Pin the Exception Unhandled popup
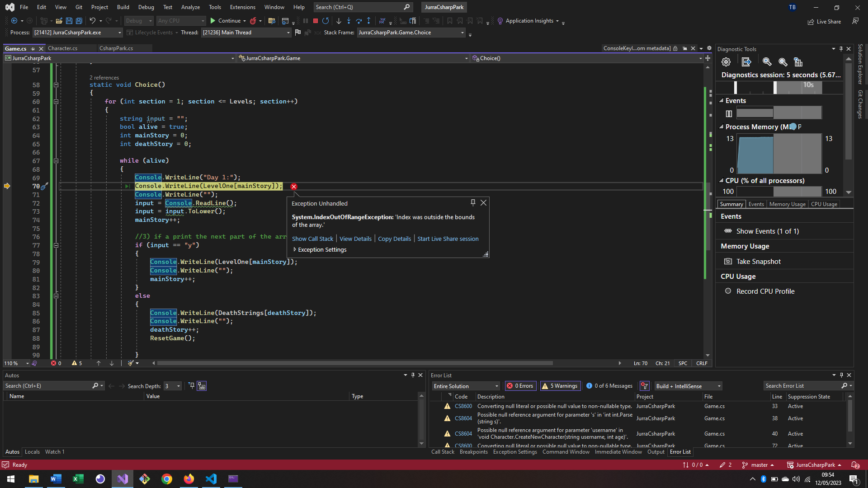This screenshot has height=488, width=868. pyautogui.click(x=473, y=203)
